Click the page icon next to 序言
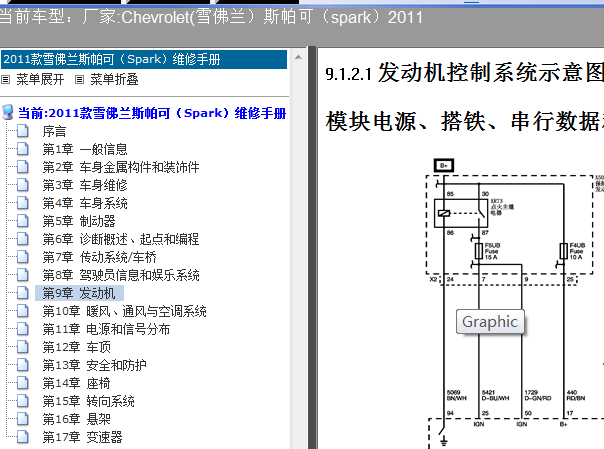Viewport: 604px width, 449px height. click(23, 131)
